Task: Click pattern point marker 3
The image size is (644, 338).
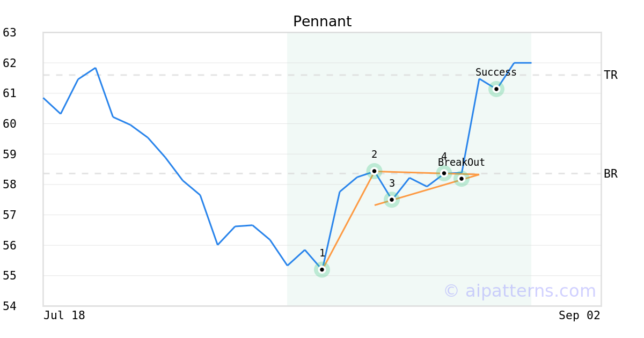Action: click(x=392, y=200)
